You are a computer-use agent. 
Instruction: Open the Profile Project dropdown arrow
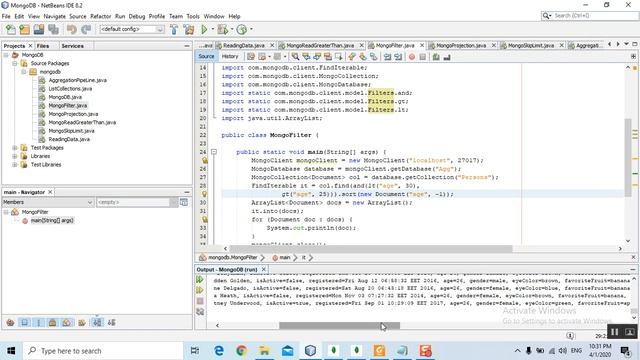[251, 29]
